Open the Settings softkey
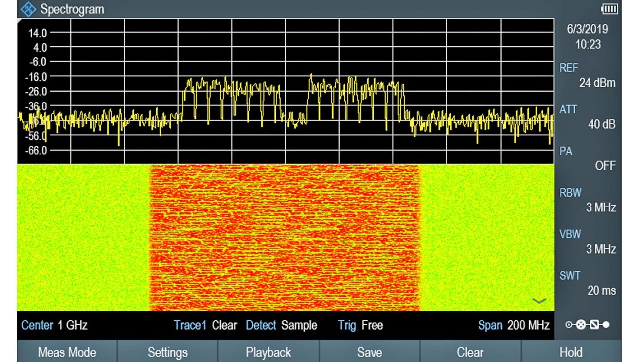Screen dimensions: 644x362 click(167, 352)
